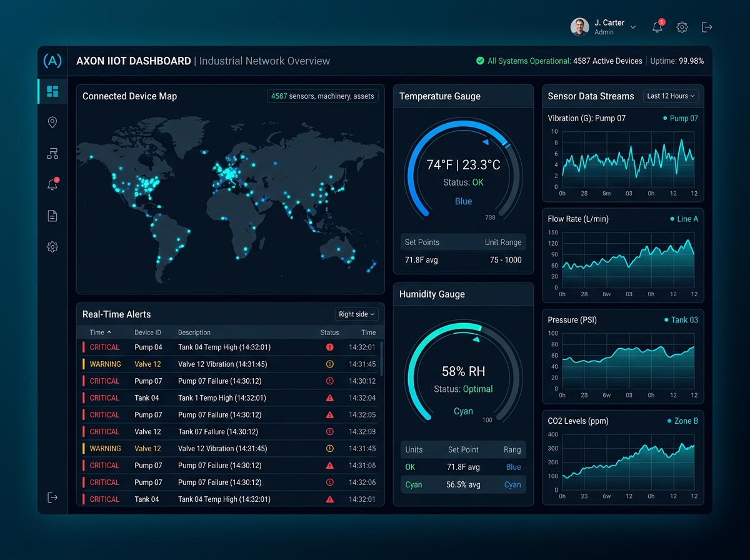Click the 75 - 1000 unit range value
Image resolution: width=750 pixels, height=560 pixels.
pyautogui.click(x=506, y=260)
